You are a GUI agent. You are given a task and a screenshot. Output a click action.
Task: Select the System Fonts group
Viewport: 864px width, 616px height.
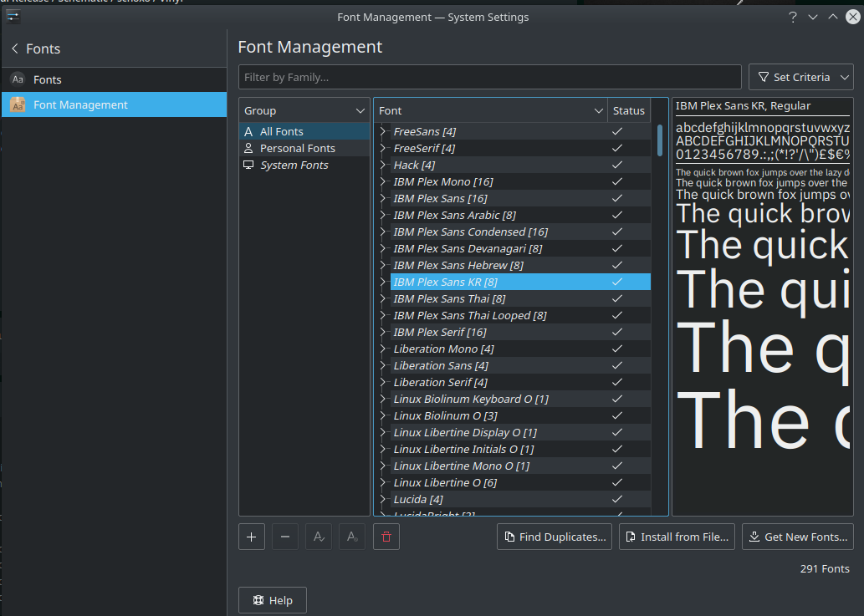tap(304, 165)
